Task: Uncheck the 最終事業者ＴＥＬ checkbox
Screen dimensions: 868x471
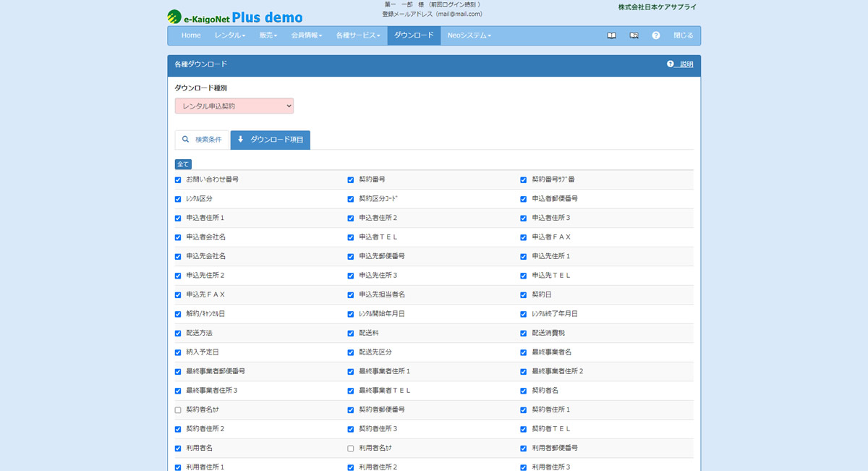Action: pyautogui.click(x=351, y=391)
